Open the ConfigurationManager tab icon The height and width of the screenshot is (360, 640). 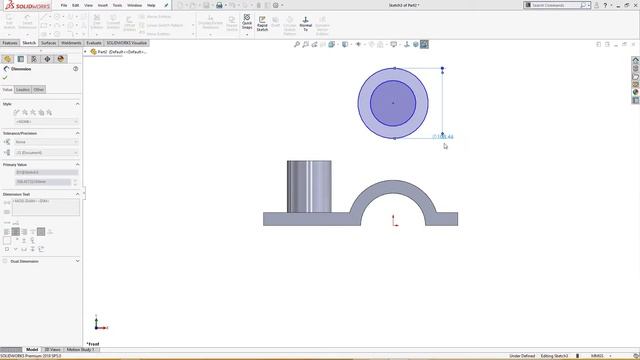coord(34,59)
